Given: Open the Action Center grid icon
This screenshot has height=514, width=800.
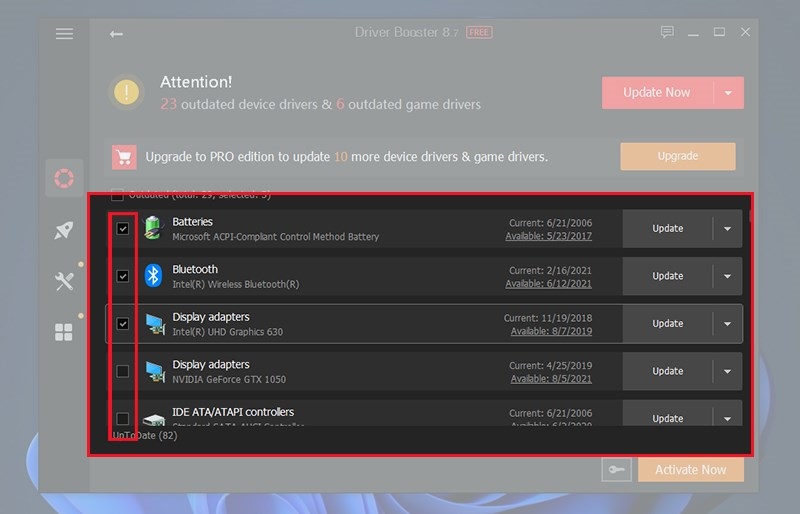Looking at the screenshot, I should click(64, 332).
